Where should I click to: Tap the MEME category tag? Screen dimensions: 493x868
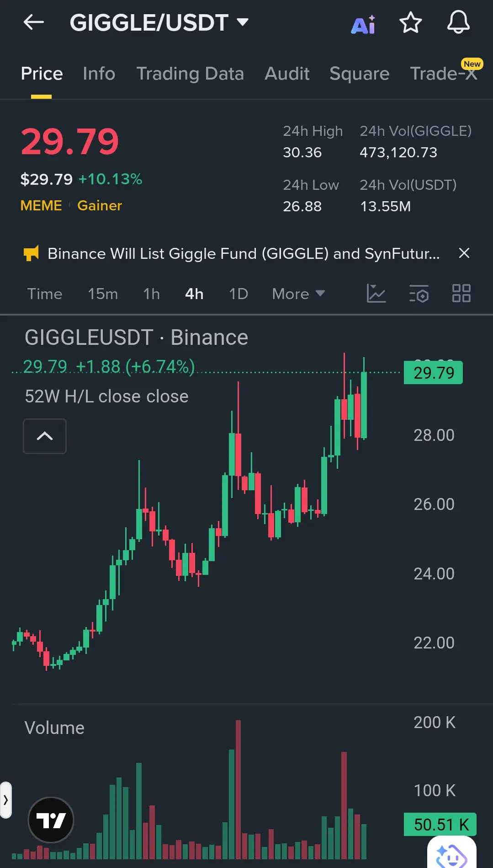(x=41, y=205)
